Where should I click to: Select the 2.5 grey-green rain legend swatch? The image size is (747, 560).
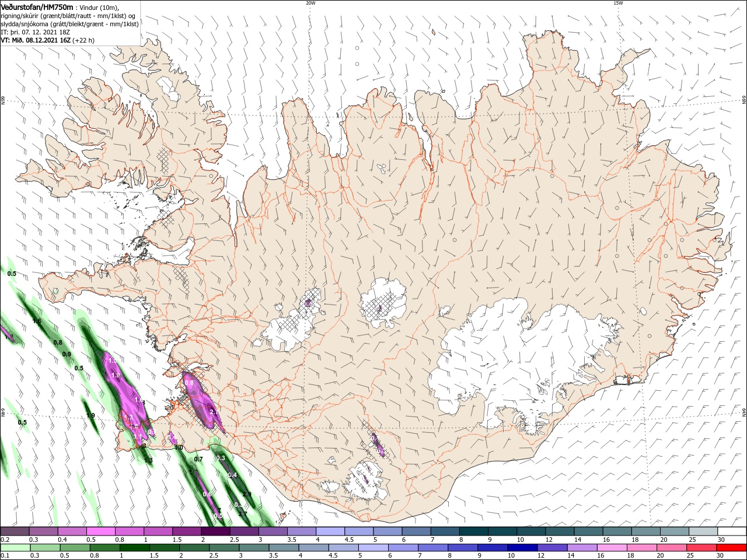(224, 548)
